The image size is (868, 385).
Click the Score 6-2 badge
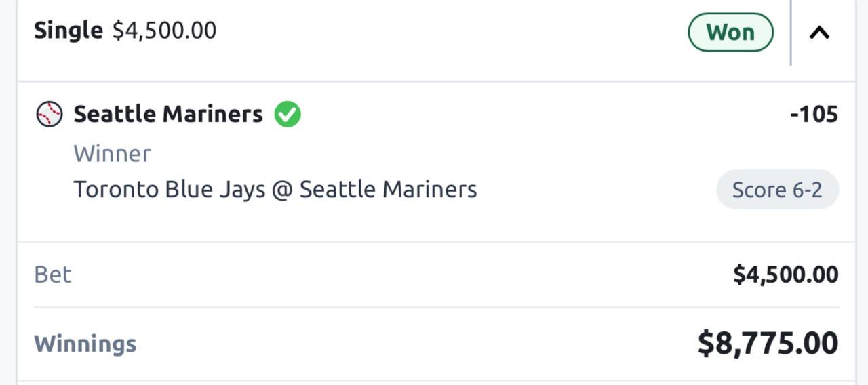777,189
